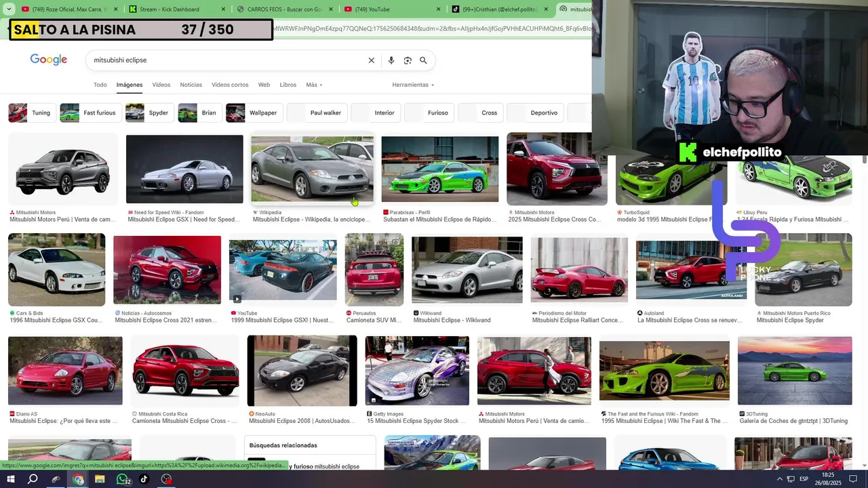
Task: Open 'Subastan el Mitsubishi Eclipse de Rápido...' link
Action: tap(439, 220)
